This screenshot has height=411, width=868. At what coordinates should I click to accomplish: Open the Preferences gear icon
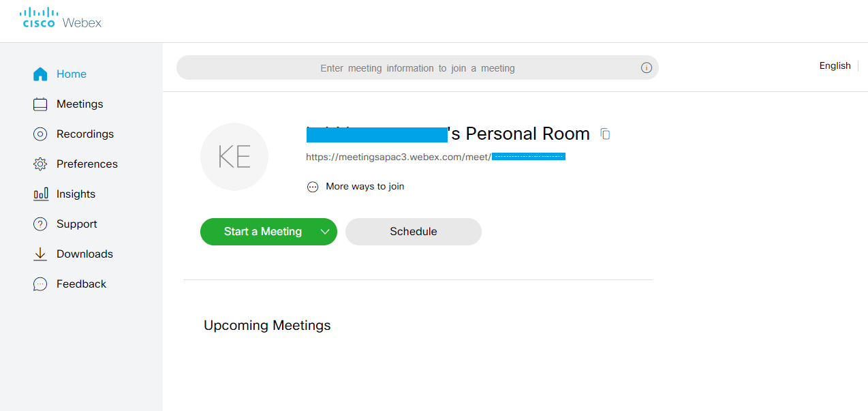click(x=40, y=164)
